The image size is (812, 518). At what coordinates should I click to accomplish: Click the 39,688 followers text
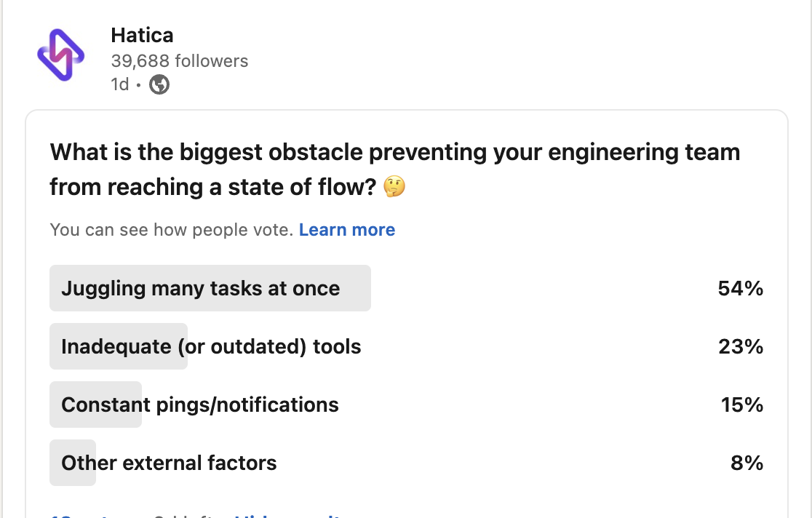[179, 61]
